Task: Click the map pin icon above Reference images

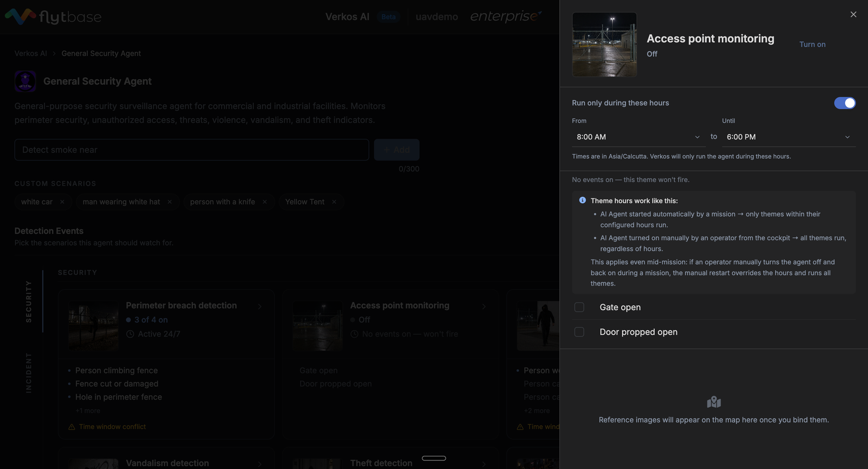Action: click(x=714, y=402)
